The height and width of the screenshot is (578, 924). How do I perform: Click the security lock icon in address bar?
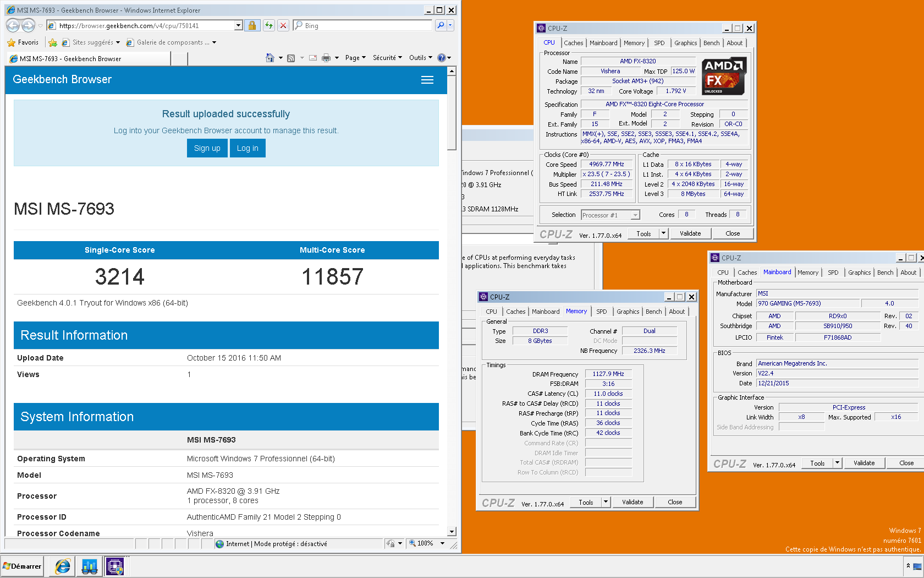[x=252, y=25]
